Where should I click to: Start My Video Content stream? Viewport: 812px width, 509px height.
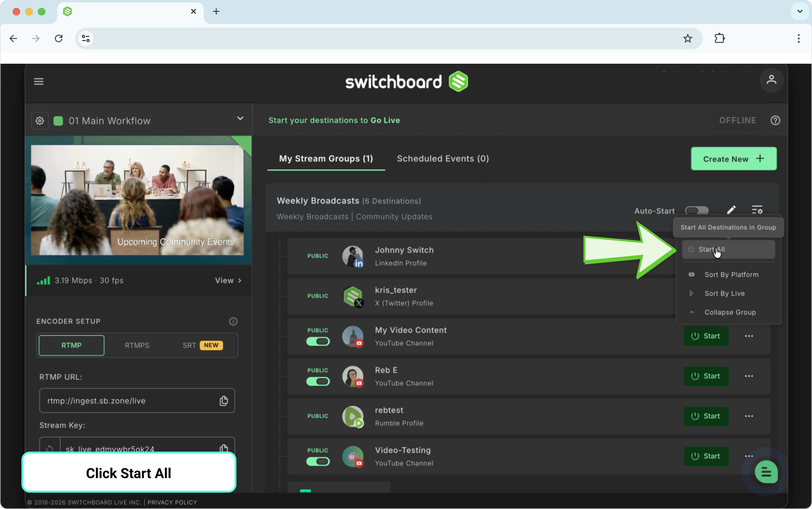click(x=706, y=336)
